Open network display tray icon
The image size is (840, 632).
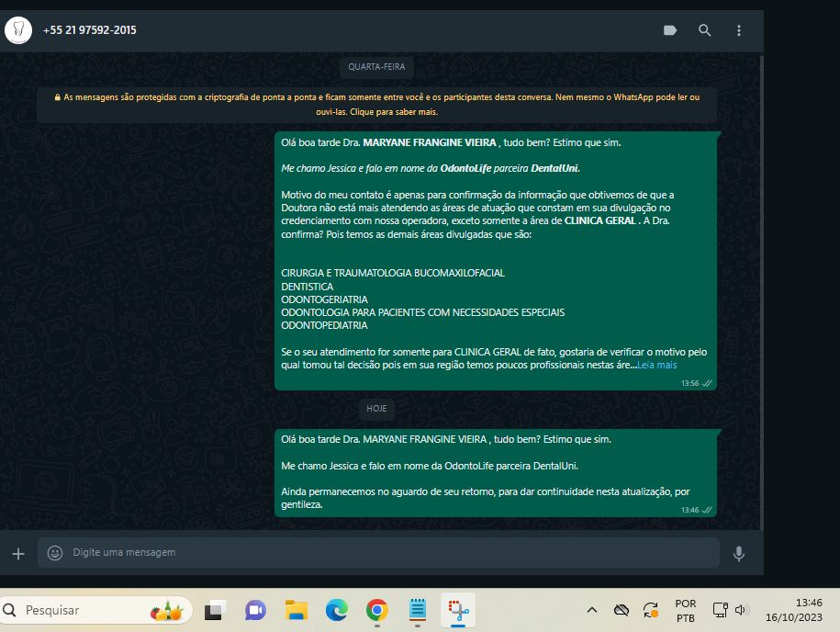721,610
